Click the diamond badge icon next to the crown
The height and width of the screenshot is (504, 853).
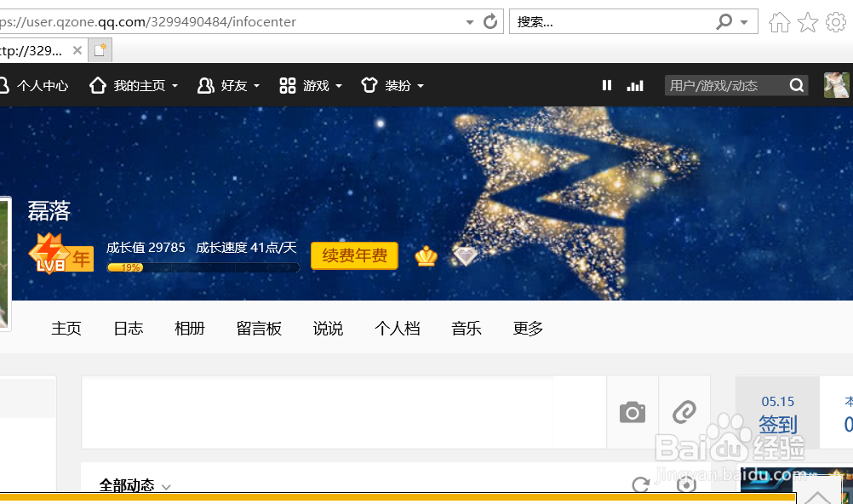click(x=465, y=255)
